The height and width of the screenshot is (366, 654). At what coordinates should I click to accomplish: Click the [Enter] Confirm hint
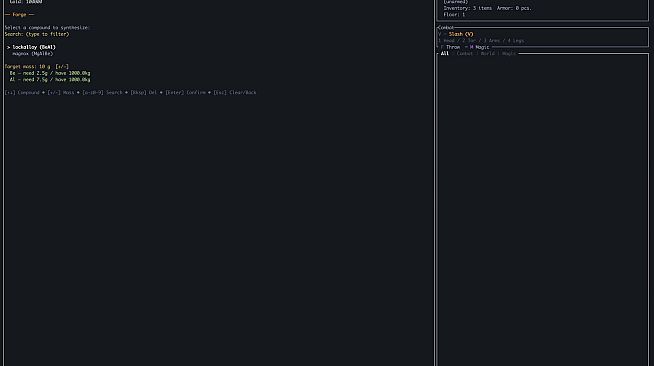click(x=186, y=93)
